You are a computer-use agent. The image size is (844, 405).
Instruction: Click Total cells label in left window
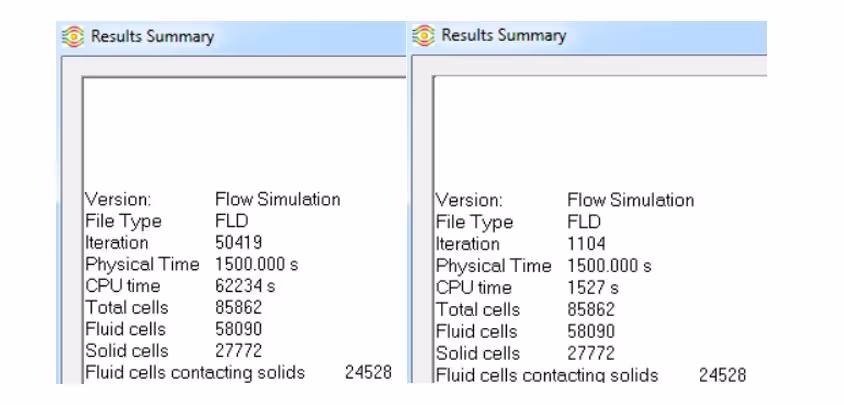126,308
